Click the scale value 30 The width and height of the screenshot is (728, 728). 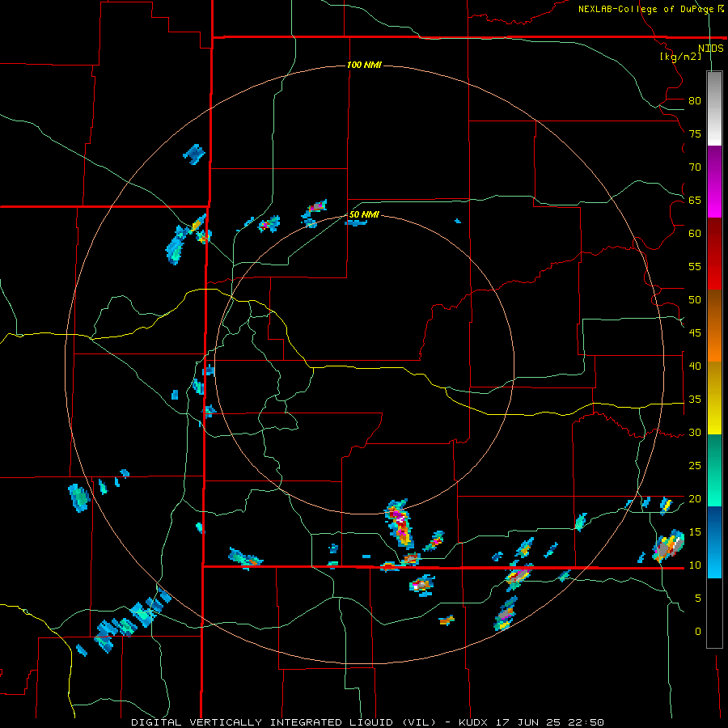(695, 432)
